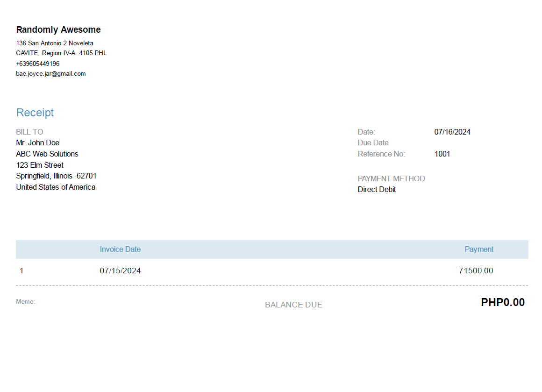Select the date value 07/16/2024
The height and width of the screenshot is (392, 542).
[x=452, y=132]
